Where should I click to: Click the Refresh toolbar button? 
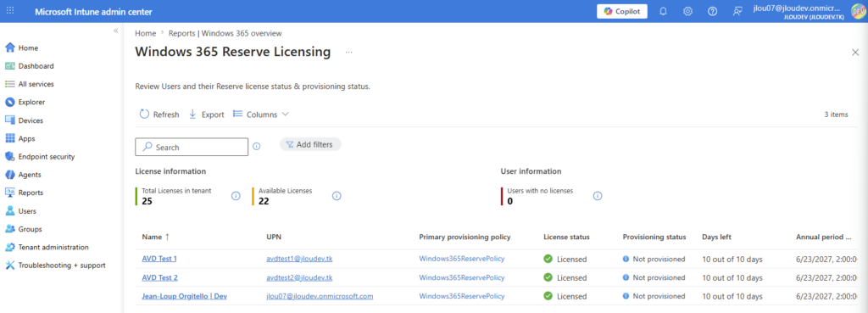click(x=159, y=115)
